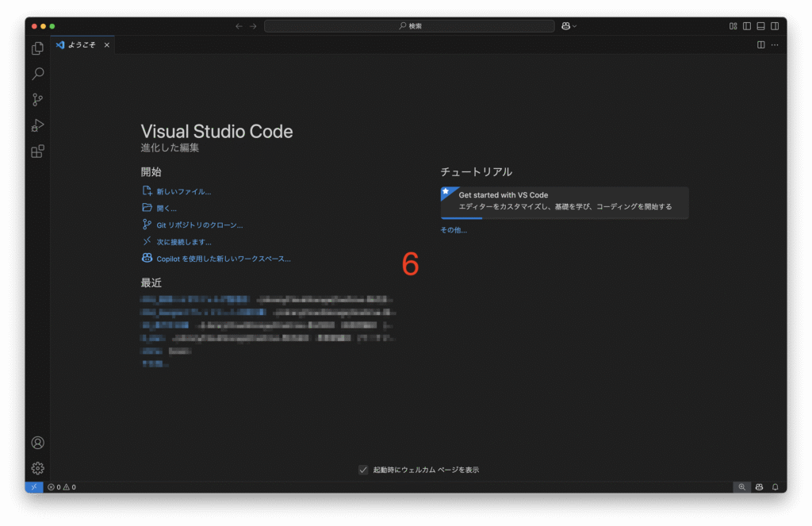Click Copilot を使用した新しいワークスペース... link

(224, 259)
